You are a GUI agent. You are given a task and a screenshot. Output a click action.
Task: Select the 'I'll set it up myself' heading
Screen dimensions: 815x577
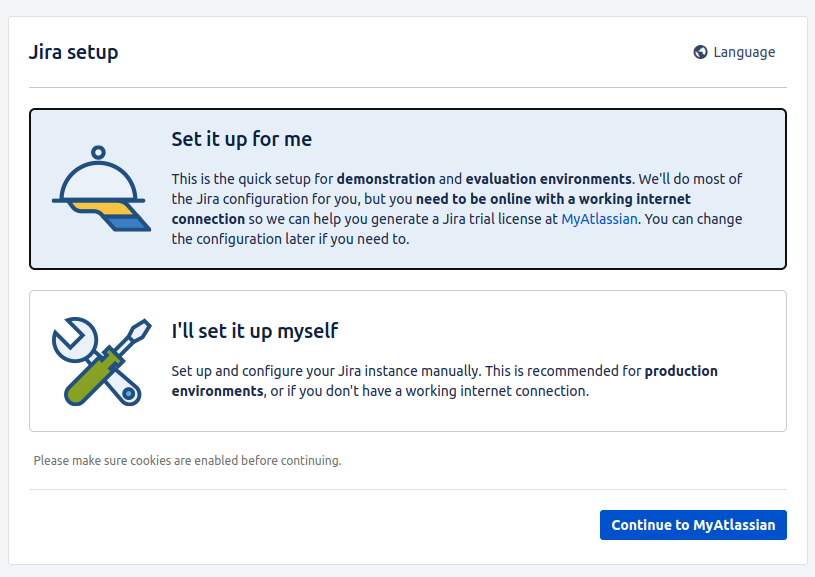point(255,331)
